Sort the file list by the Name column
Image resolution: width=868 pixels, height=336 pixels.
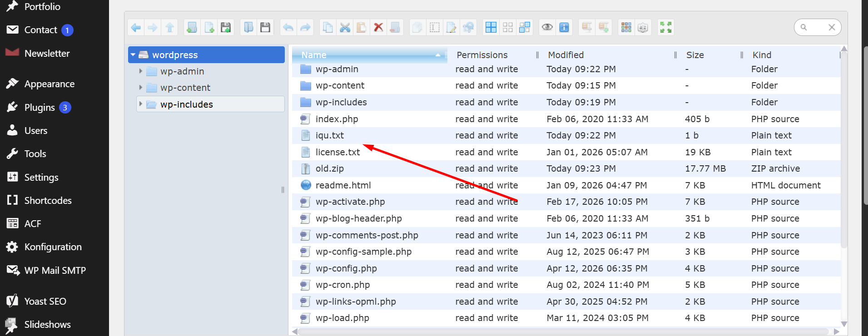click(369, 55)
